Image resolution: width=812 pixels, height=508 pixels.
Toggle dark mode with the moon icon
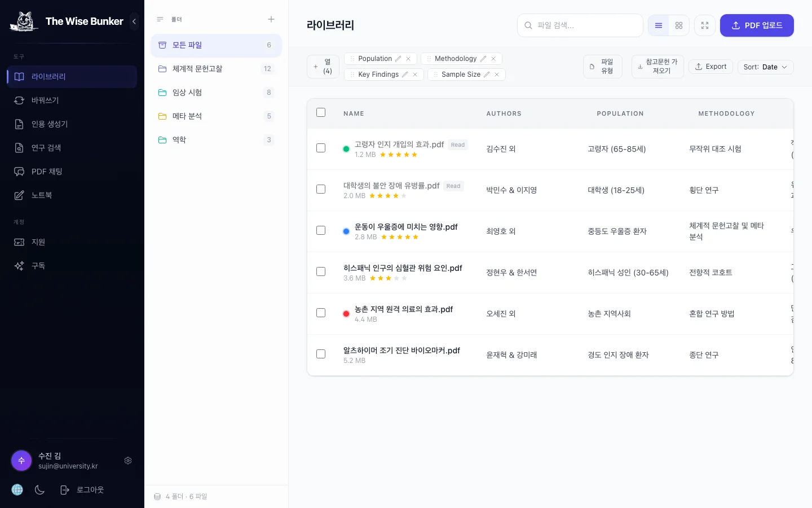(39, 490)
